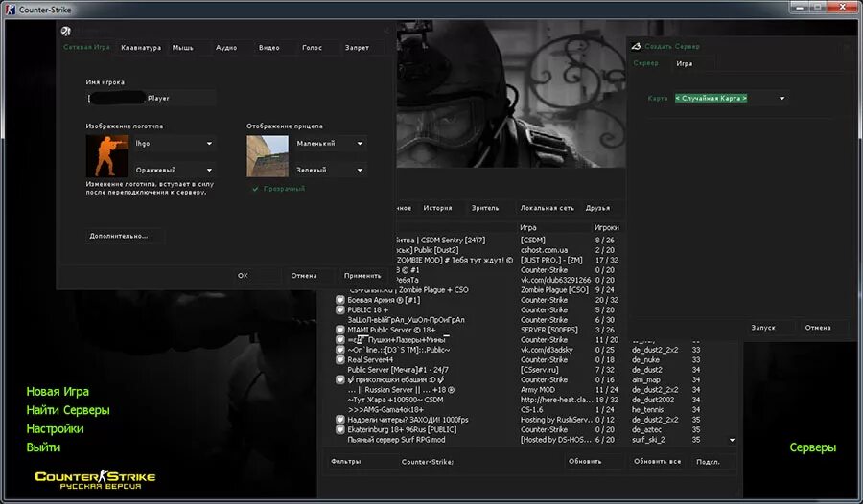The image size is (863, 504).
Task: Click the shield icon beside Надоели читеры server
Action: (x=340, y=420)
